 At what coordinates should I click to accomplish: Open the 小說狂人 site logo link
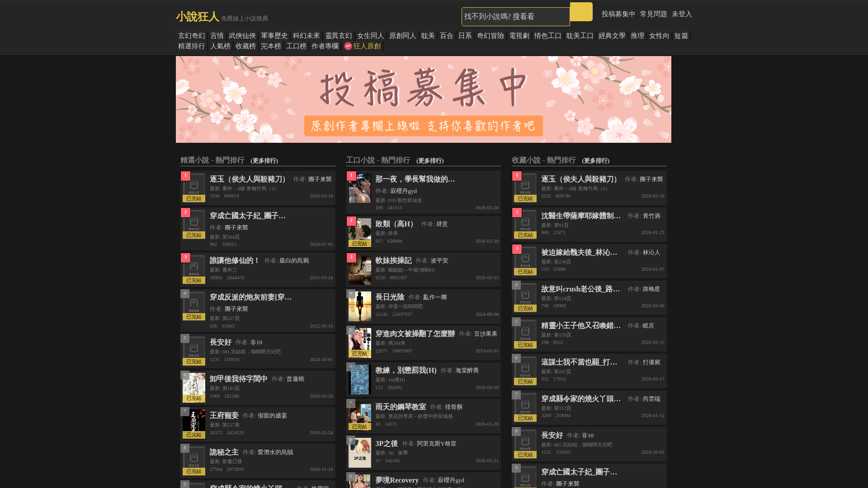coord(197,17)
